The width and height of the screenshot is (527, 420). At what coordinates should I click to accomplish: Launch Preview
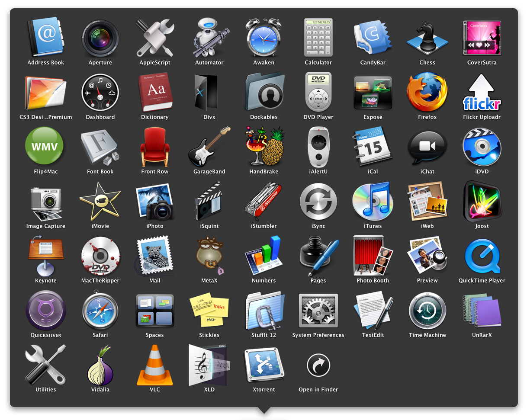[x=427, y=256]
